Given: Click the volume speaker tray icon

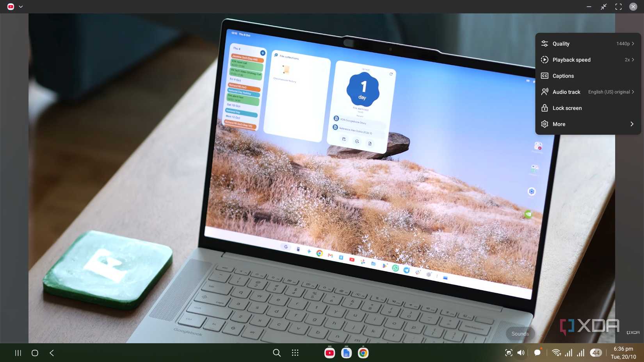Looking at the screenshot, I should pos(521,353).
